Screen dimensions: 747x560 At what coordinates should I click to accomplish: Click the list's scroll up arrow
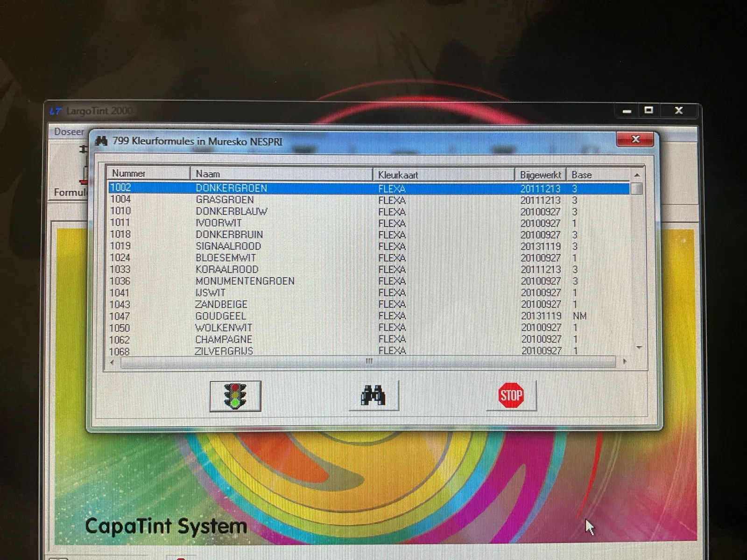tap(637, 175)
